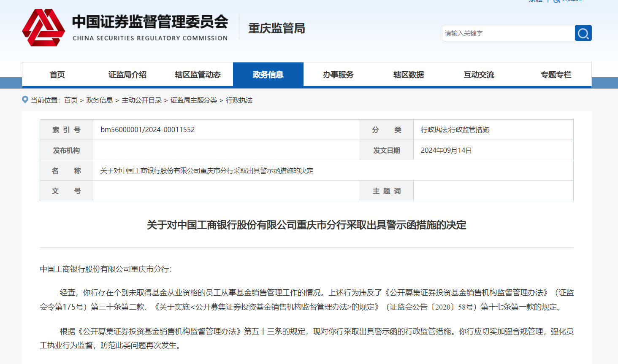The height and width of the screenshot is (364, 618).
Task: Click the location pin icon beside 当前位置
Action: 24,100
